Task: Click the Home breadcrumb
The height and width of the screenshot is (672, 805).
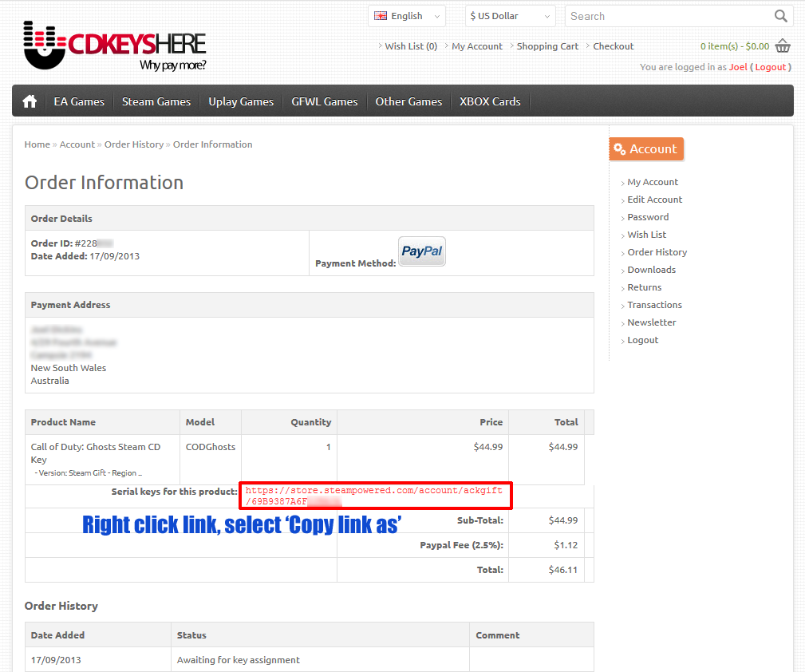Action: coord(37,144)
